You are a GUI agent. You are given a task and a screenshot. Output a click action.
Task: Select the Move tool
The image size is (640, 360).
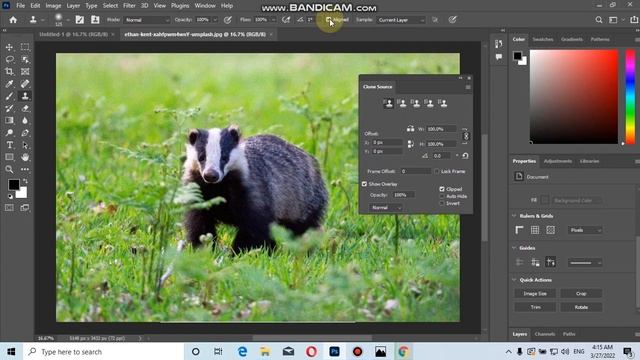[x=9, y=47]
